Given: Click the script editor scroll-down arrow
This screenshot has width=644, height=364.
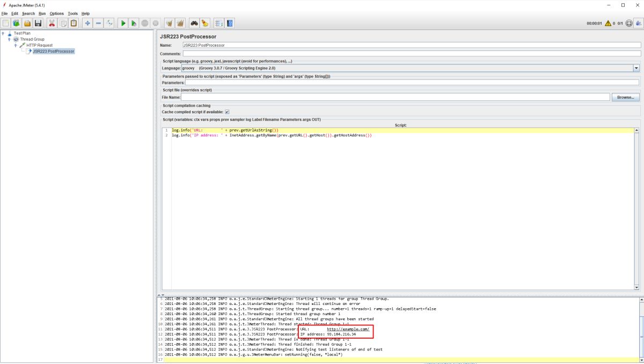Looking at the screenshot, I should point(637,288).
